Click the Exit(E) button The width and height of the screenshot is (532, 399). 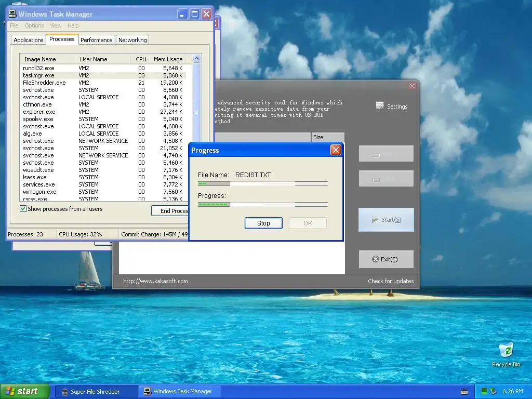[x=386, y=259]
